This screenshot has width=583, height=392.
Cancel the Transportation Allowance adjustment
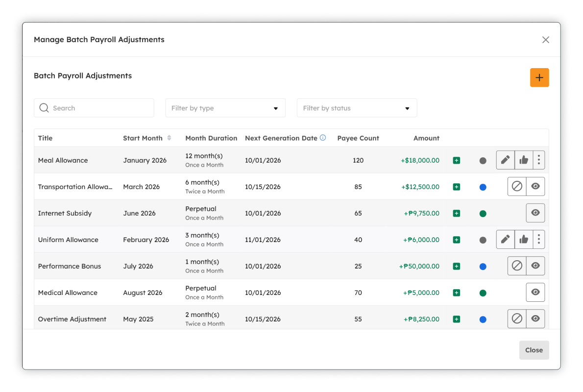pos(517,186)
